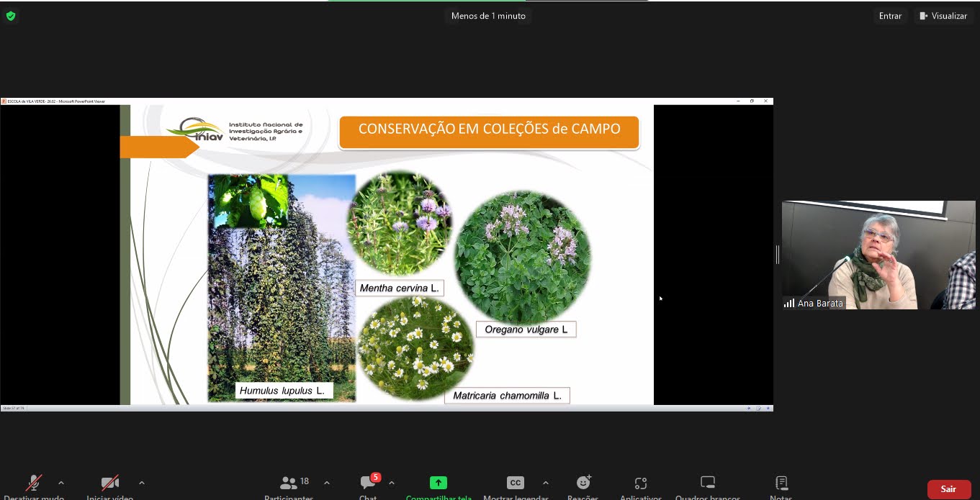Click the participants count '18'
Screen dimensions: 980x500
pyautogui.click(x=305, y=481)
